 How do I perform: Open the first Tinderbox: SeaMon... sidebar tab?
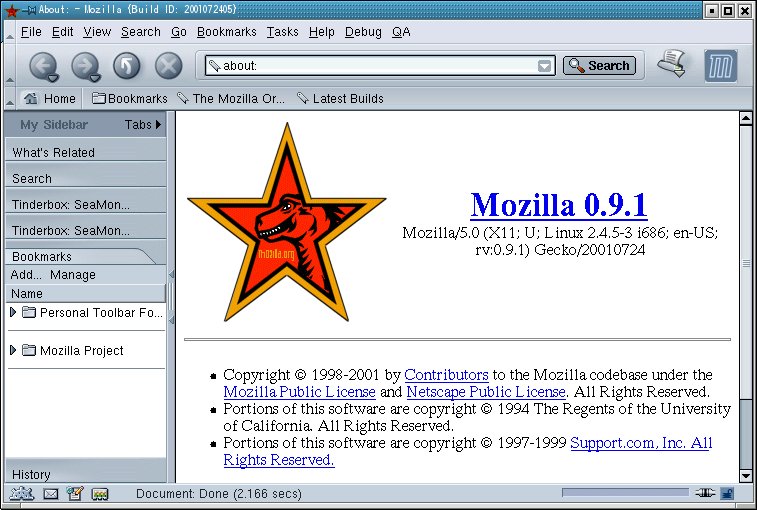point(85,204)
